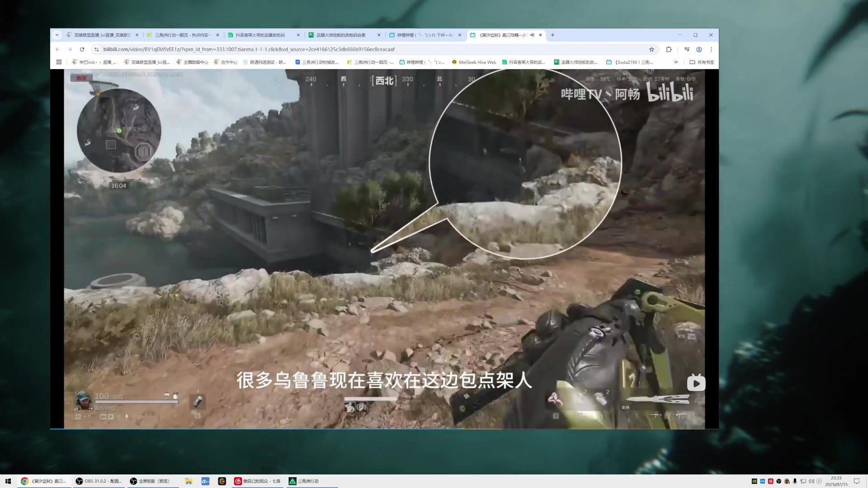The image size is (868, 488).
Task: Open the NetEase Music tray icon
Action: [x=770, y=481]
